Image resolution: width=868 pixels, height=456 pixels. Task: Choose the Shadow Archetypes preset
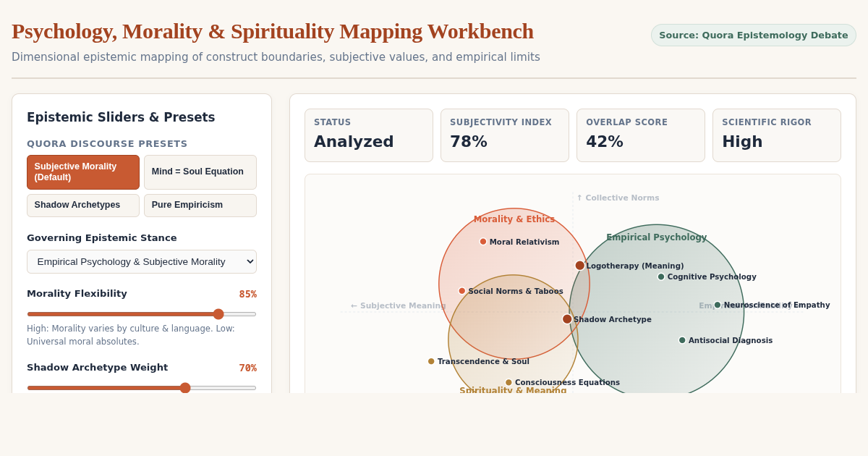(x=83, y=206)
